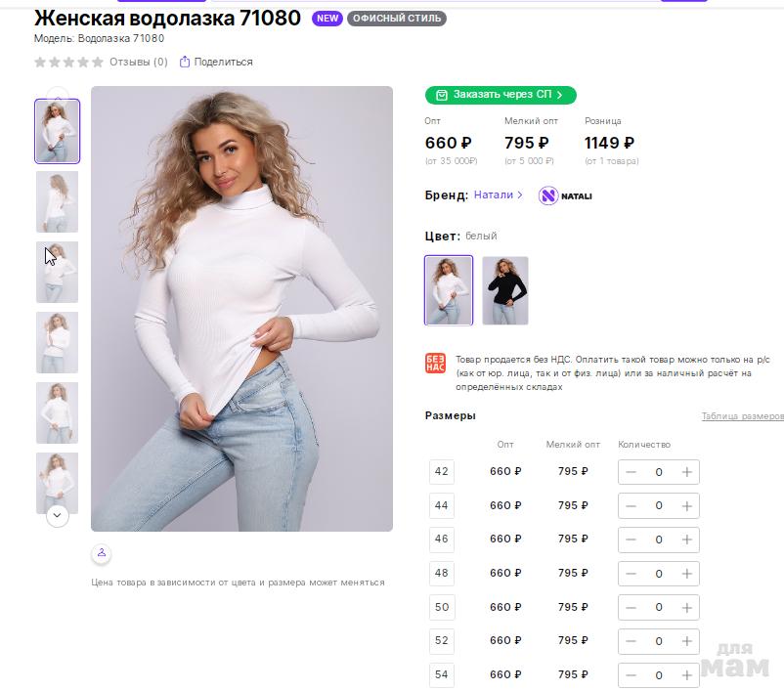The image size is (784, 691).
Task: Click the minus icon for size 44
Action: (x=631, y=506)
